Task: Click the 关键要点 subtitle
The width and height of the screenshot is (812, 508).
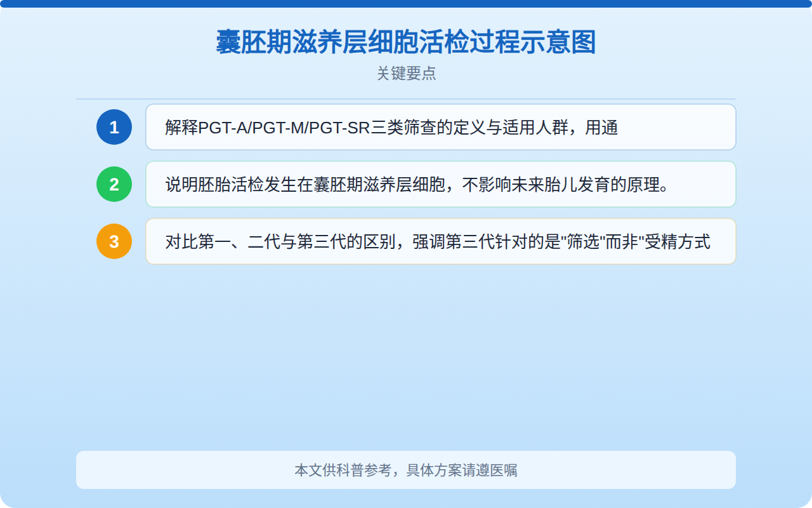Action: pos(406,74)
